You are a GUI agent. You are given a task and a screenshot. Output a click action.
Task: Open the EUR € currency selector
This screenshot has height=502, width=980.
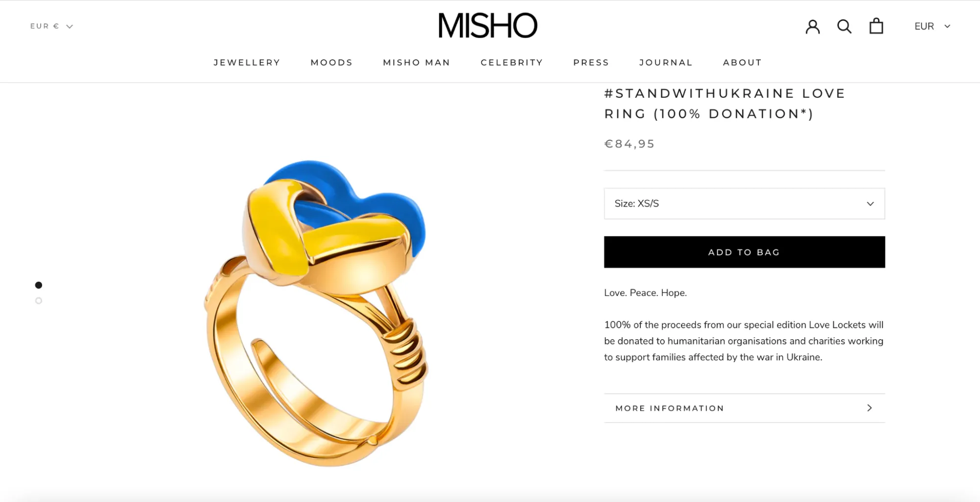(51, 26)
